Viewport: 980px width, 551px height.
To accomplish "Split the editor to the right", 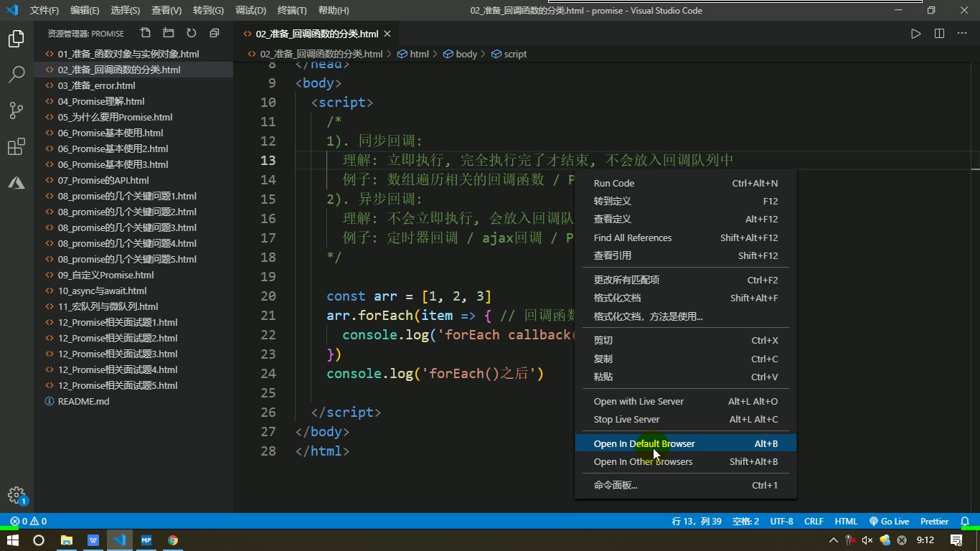I will (x=939, y=34).
